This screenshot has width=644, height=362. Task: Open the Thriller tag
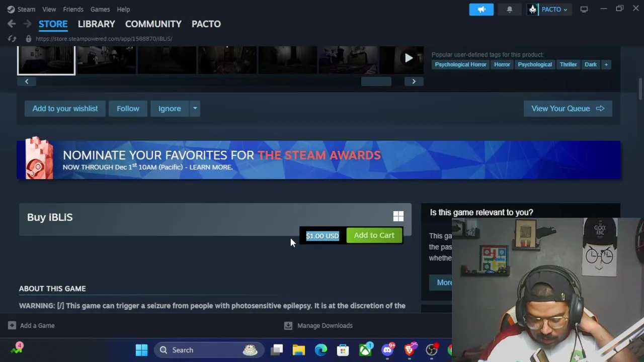(568, 64)
